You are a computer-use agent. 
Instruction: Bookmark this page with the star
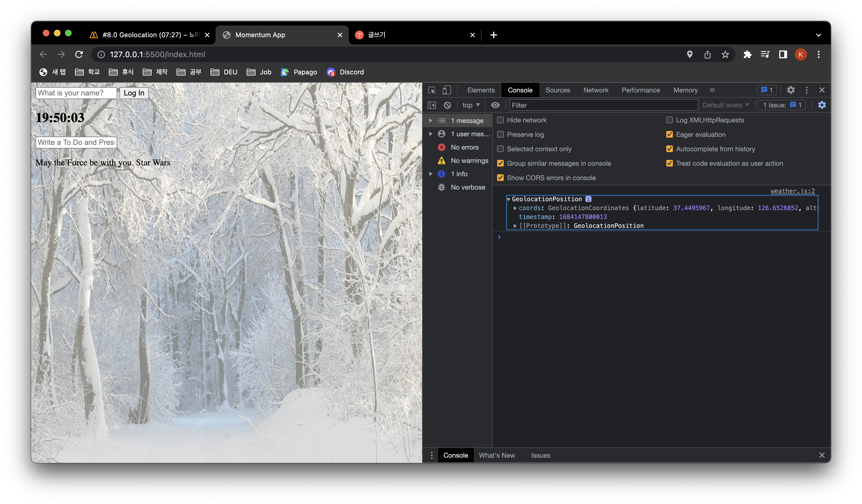[725, 54]
